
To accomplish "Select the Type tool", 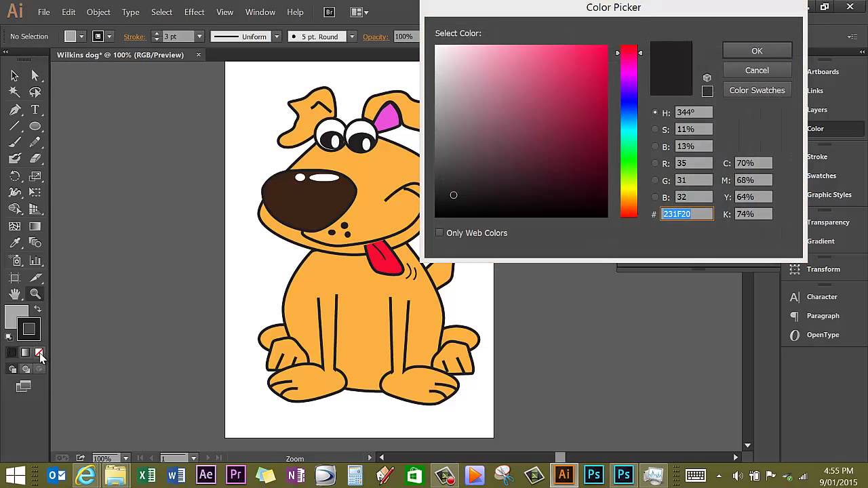I will (x=35, y=110).
